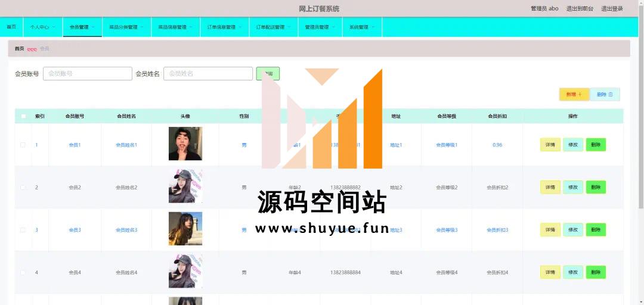Click the 会员账号 column header
644x305 pixels.
(75, 116)
